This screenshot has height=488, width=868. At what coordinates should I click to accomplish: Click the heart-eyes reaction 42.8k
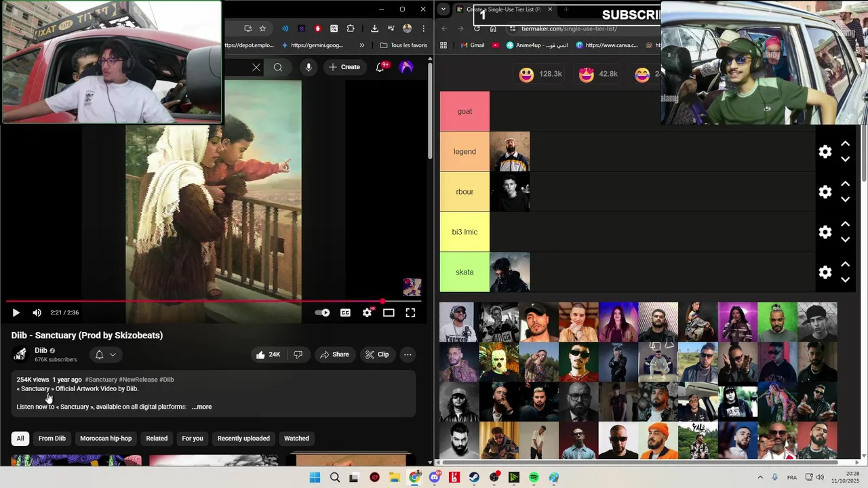[599, 75]
